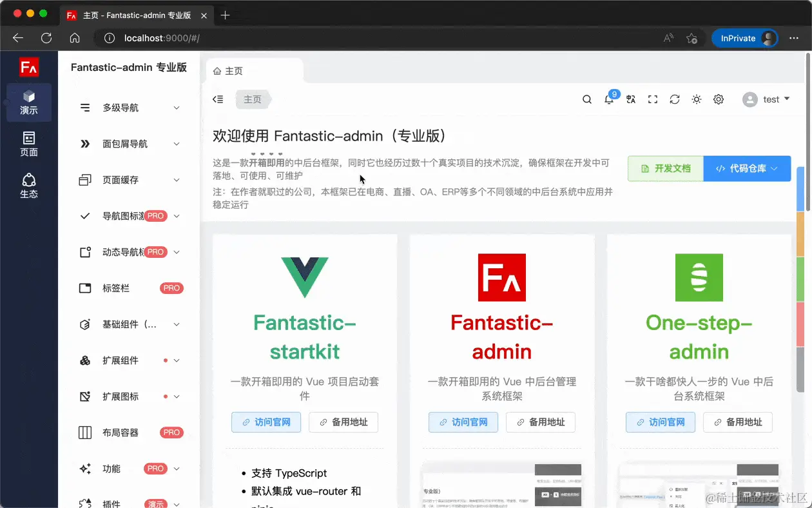Expand the 扩展组件 menu
This screenshot has height=508, width=812.
tap(129, 360)
